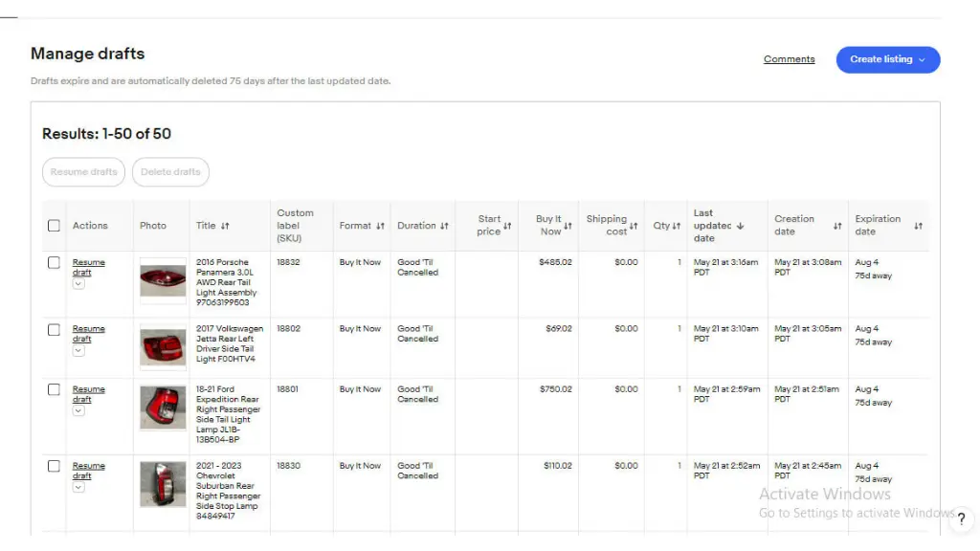Sort by Format column arrows

coord(380,226)
